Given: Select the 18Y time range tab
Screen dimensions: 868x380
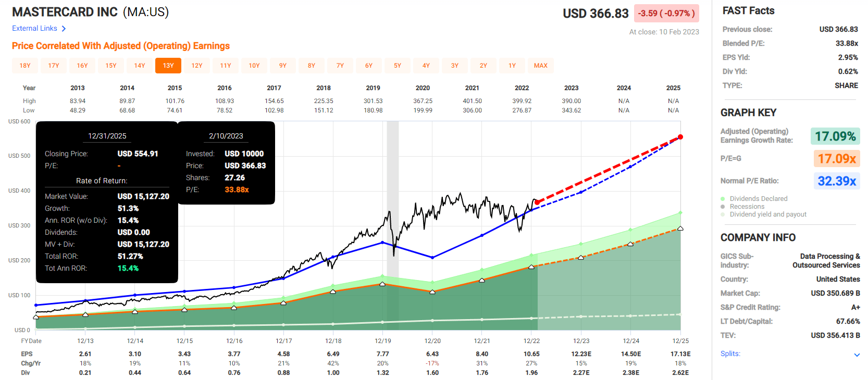Looking at the screenshot, I should 25,66.
